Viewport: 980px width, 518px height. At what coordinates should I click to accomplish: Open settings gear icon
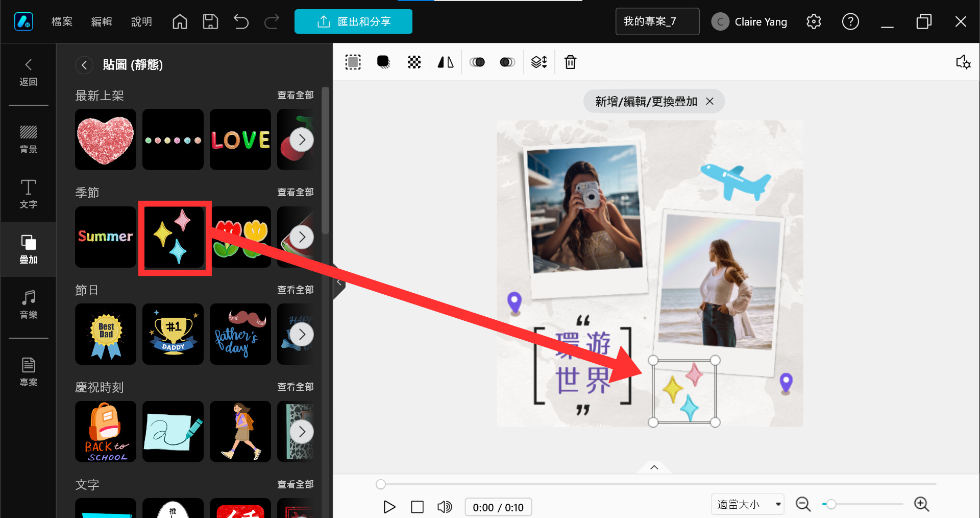pyautogui.click(x=814, y=21)
